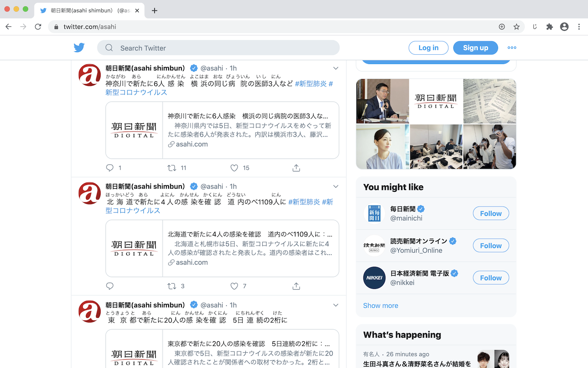The height and width of the screenshot is (368, 588).
Task: Click the search magnifier icon
Action: [109, 48]
